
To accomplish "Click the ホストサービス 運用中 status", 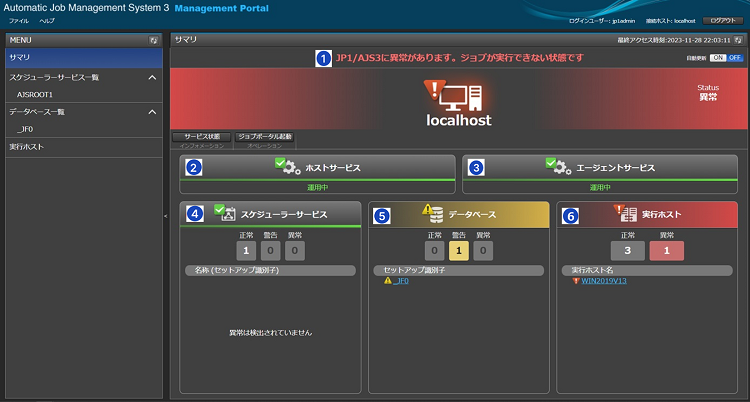I will pos(318,188).
